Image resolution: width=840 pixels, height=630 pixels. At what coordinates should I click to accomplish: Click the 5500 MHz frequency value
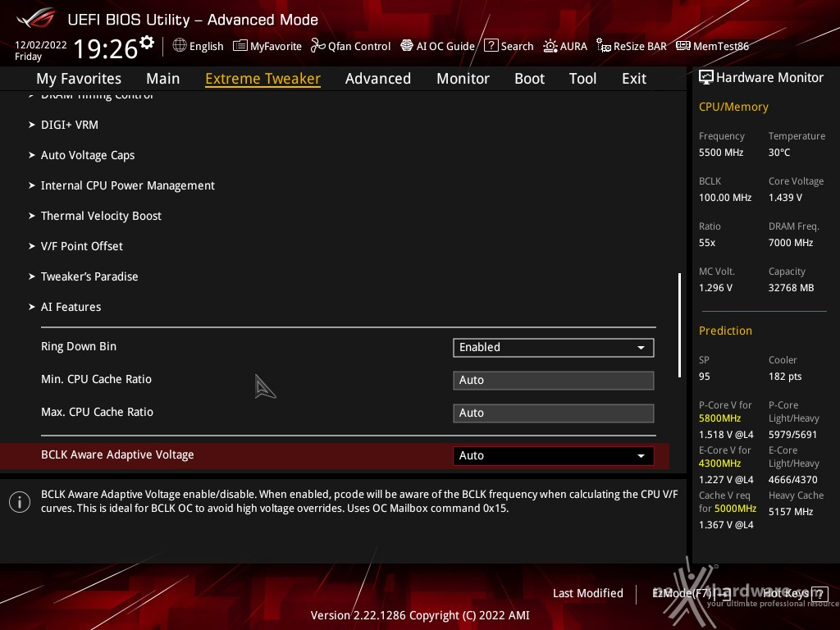click(x=721, y=153)
